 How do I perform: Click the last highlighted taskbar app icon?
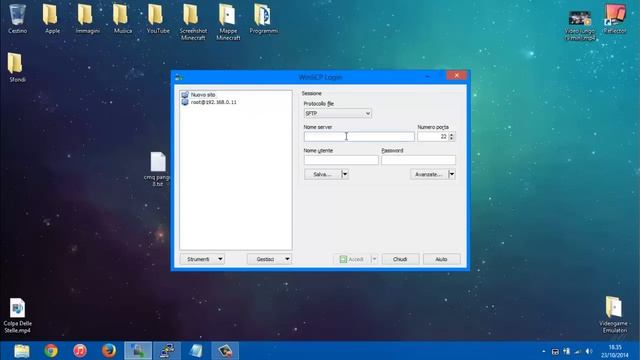[x=225, y=351]
